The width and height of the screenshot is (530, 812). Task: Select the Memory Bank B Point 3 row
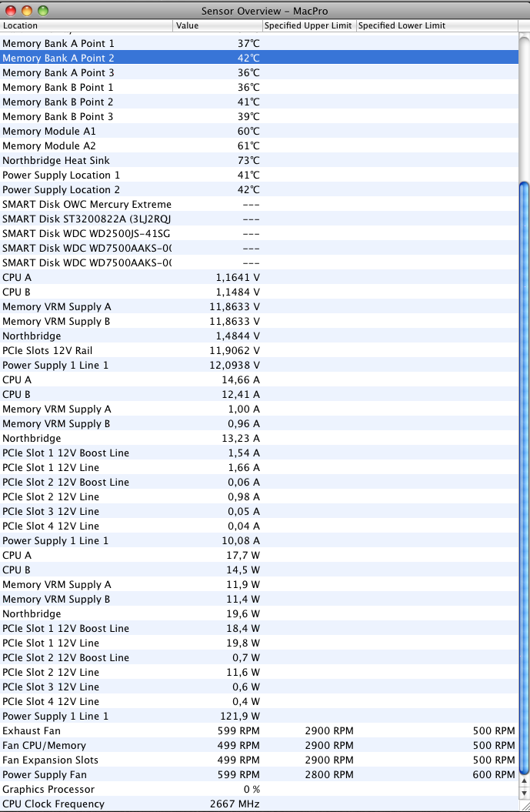pyautogui.click(x=258, y=116)
